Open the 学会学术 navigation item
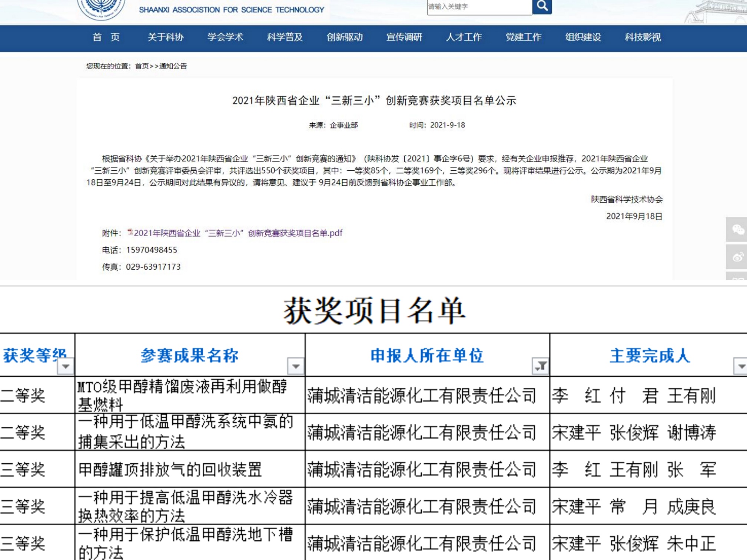 pyautogui.click(x=225, y=37)
